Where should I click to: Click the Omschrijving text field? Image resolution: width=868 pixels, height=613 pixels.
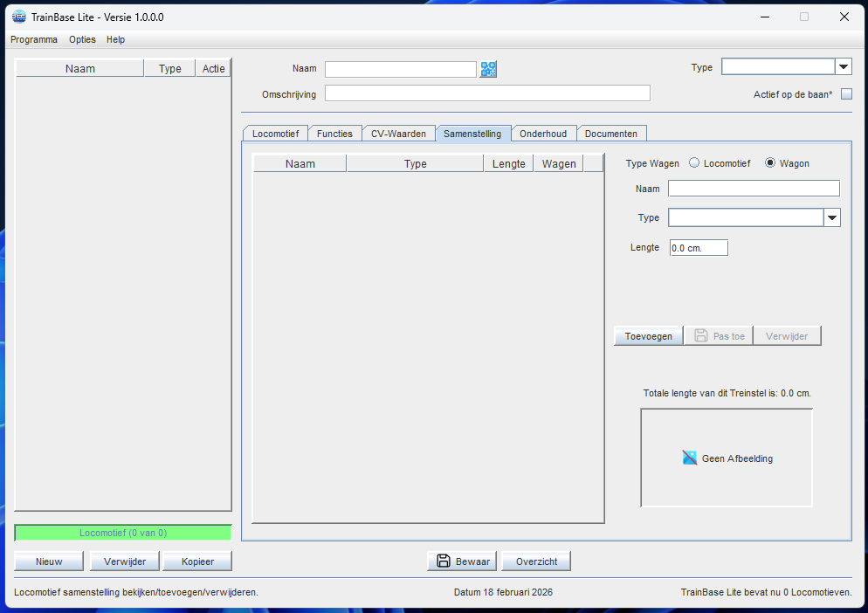(487, 93)
